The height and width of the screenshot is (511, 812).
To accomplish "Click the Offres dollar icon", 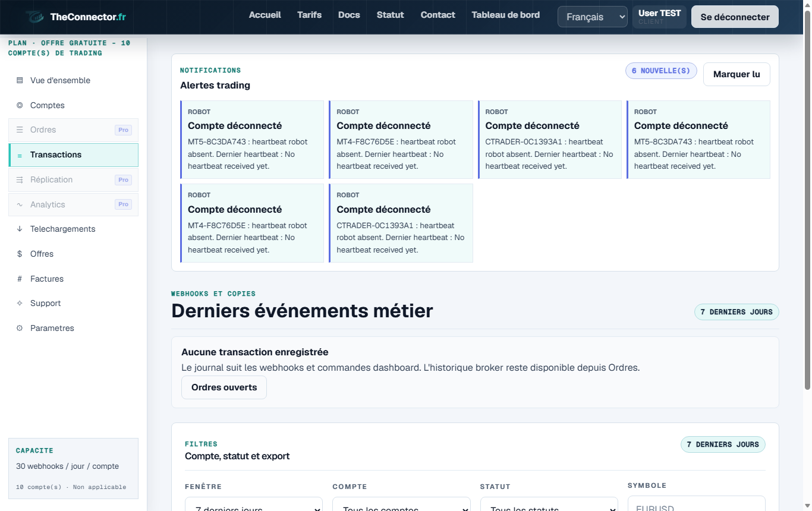I will pos(20,254).
